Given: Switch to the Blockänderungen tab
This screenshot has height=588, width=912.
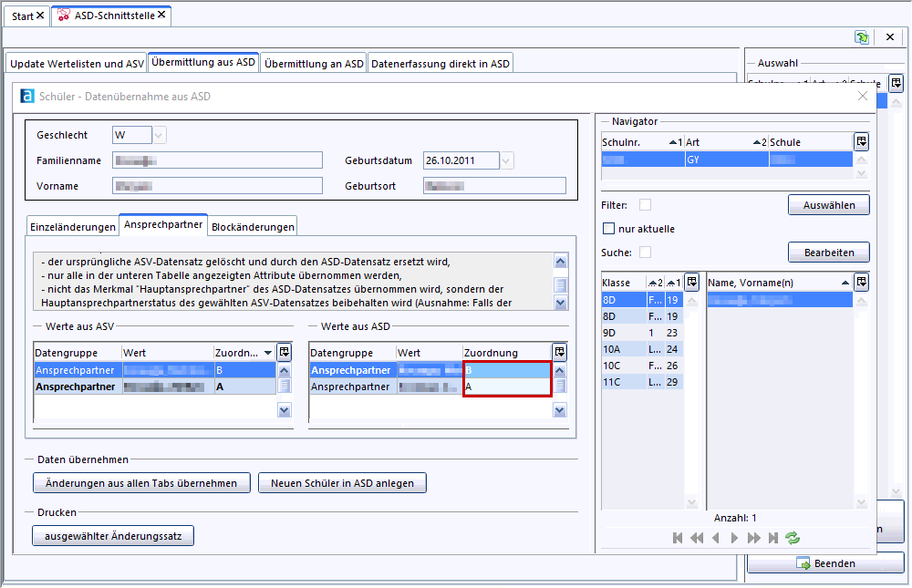Looking at the screenshot, I should (x=253, y=226).
